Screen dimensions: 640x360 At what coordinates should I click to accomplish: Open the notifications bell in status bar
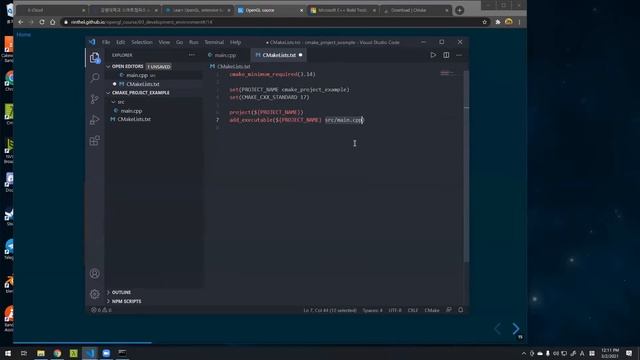tap(460, 310)
